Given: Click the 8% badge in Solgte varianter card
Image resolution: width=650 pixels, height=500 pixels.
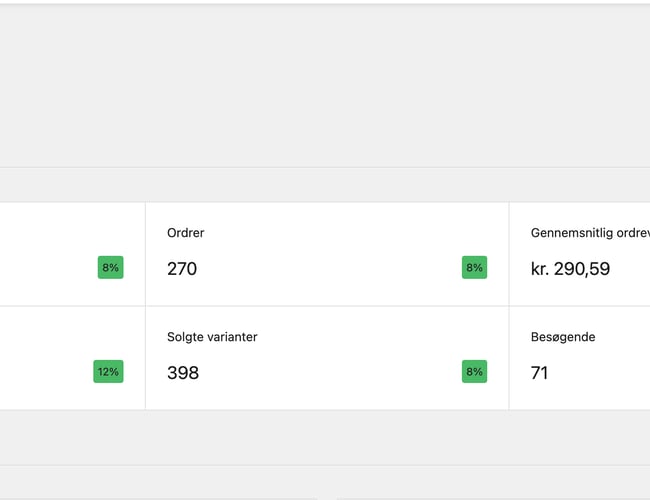Looking at the screenshot, I should 474,372.
